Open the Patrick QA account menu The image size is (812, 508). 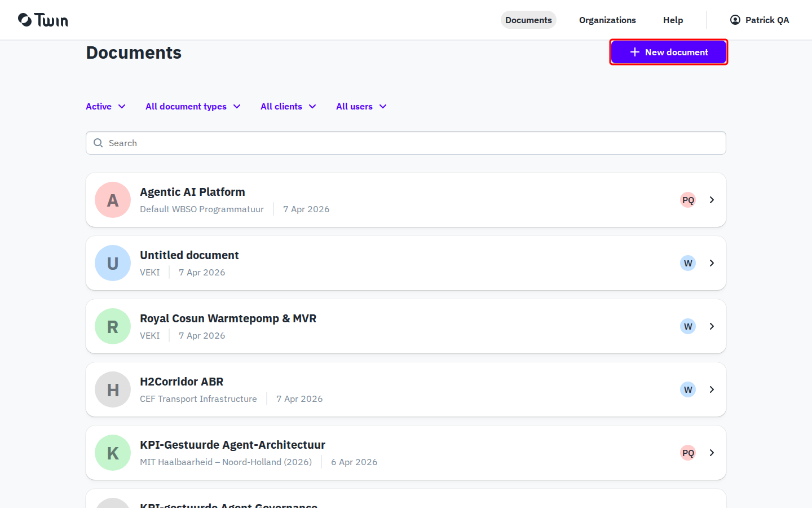point(760,20)
